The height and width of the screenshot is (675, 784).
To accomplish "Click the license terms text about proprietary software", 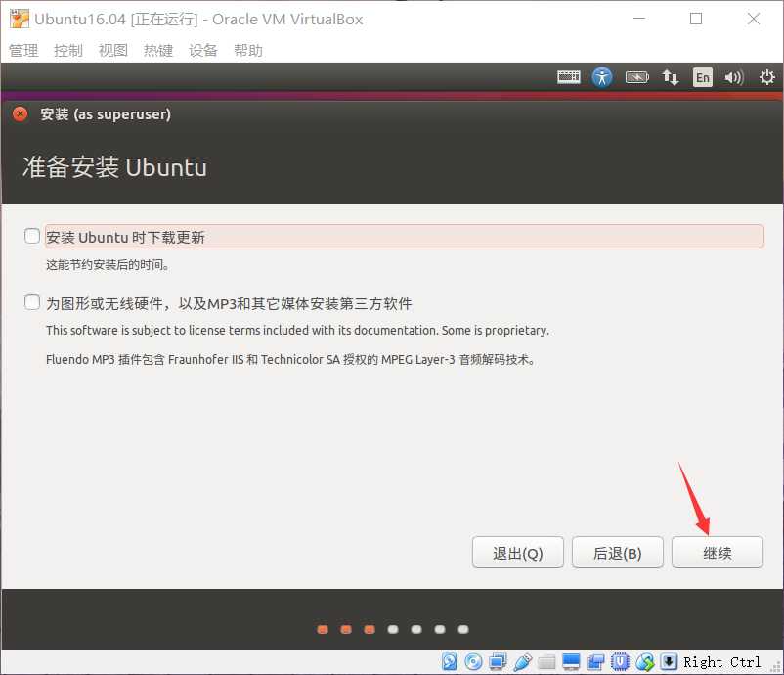I will tap(297, 331).
